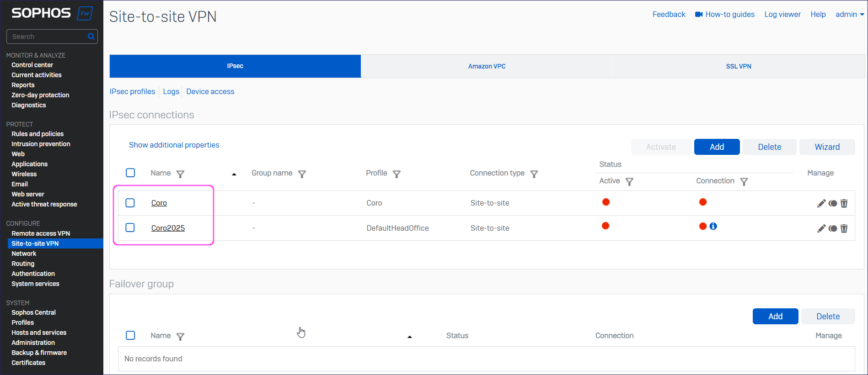This screenshot has width=868, height=375.
Task: Click the info icon beside Coro2025 connection status
Action: (713, 226)
